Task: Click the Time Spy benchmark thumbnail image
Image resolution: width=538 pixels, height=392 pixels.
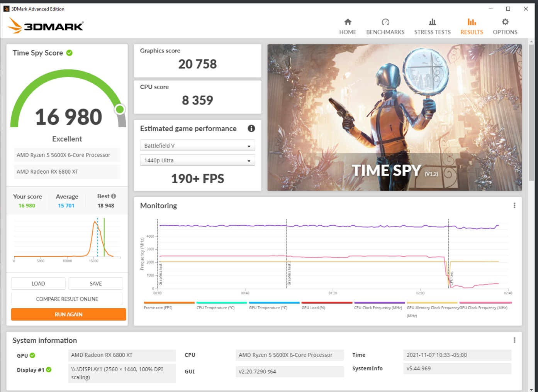Action: (394, 117)
